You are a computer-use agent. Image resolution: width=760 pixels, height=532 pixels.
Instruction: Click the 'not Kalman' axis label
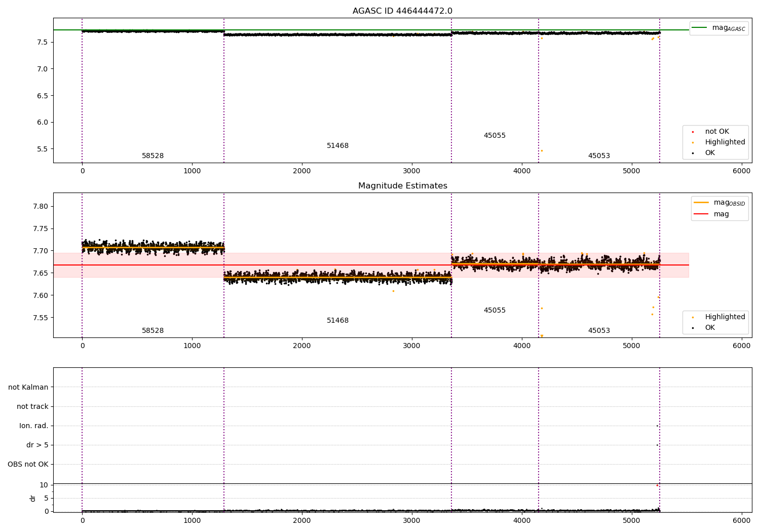pyautogui.click(x=28, y=387)
